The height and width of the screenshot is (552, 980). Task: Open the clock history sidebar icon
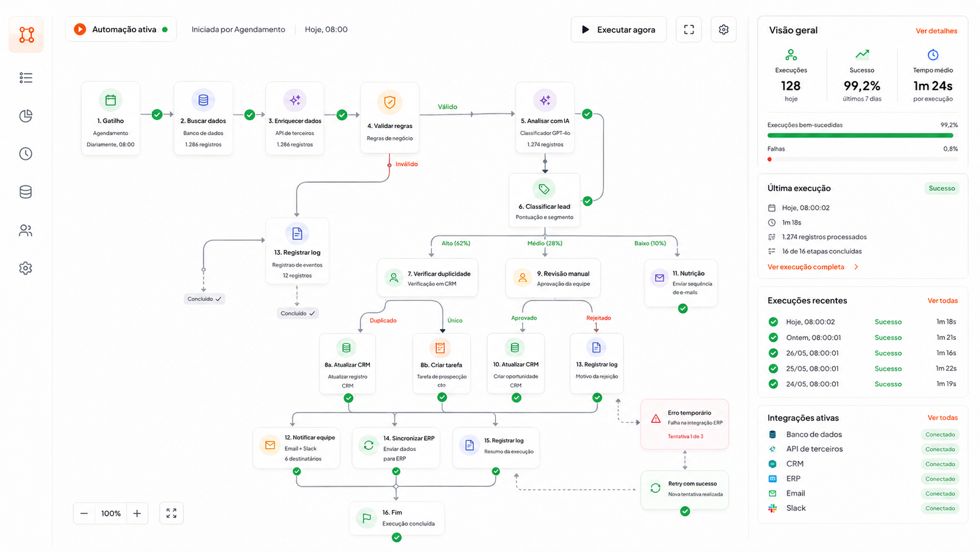(x=26, y=154)
